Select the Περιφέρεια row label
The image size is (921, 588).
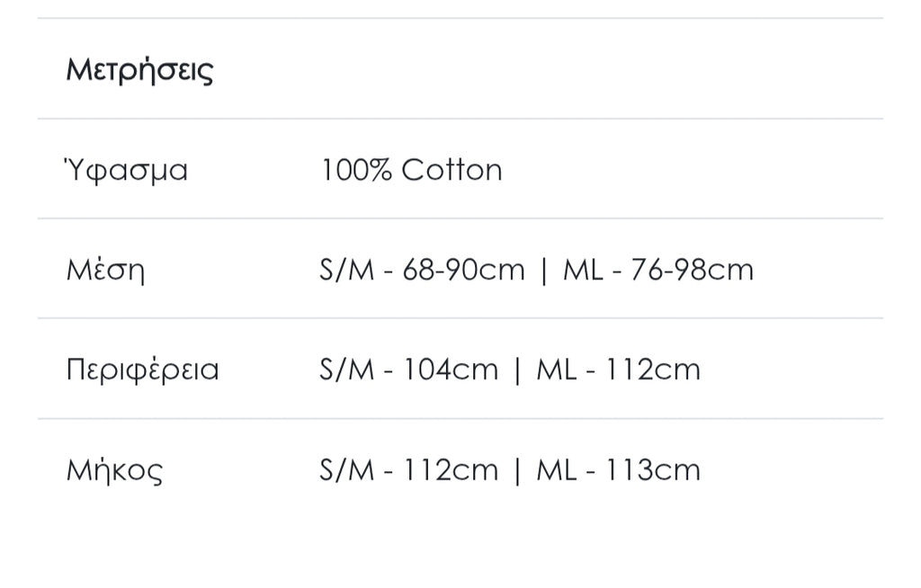(x=142, y=370)
